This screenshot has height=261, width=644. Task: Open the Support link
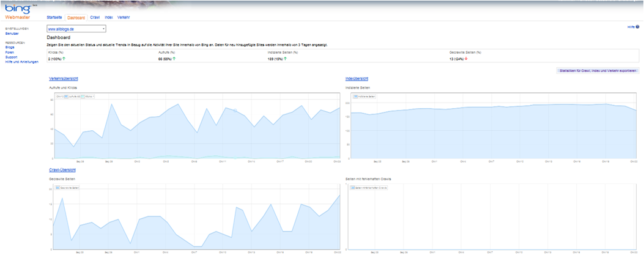click(11, 57)
